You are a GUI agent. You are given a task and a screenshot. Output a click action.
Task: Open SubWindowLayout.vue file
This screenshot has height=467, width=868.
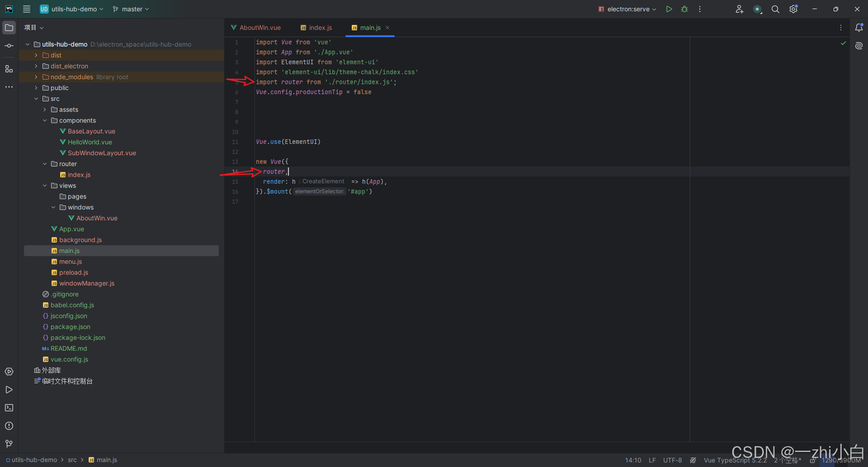tap(102, 153)
